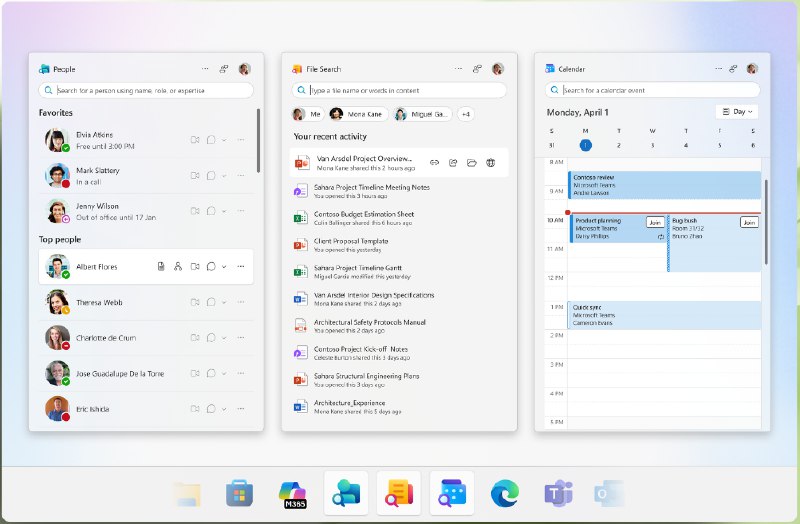Open folder location of Van Arsdel Project Overview

[471, 163]
